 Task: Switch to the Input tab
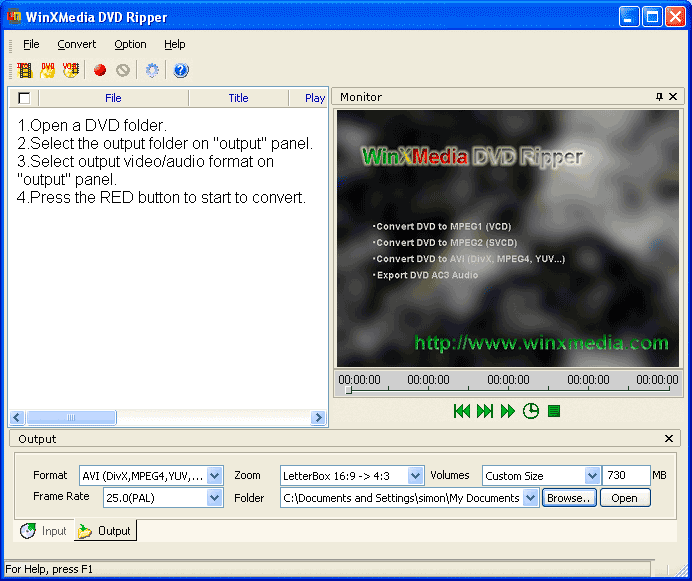pos(43,531)
